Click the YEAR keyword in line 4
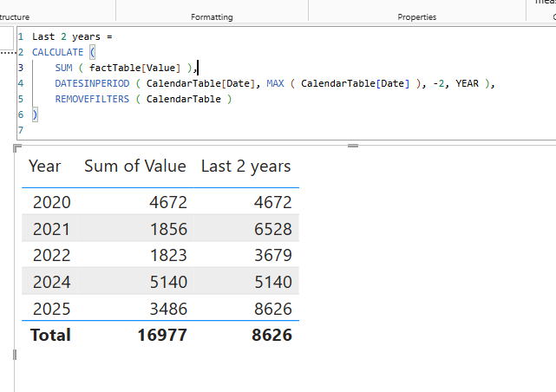 pos(467,83)
